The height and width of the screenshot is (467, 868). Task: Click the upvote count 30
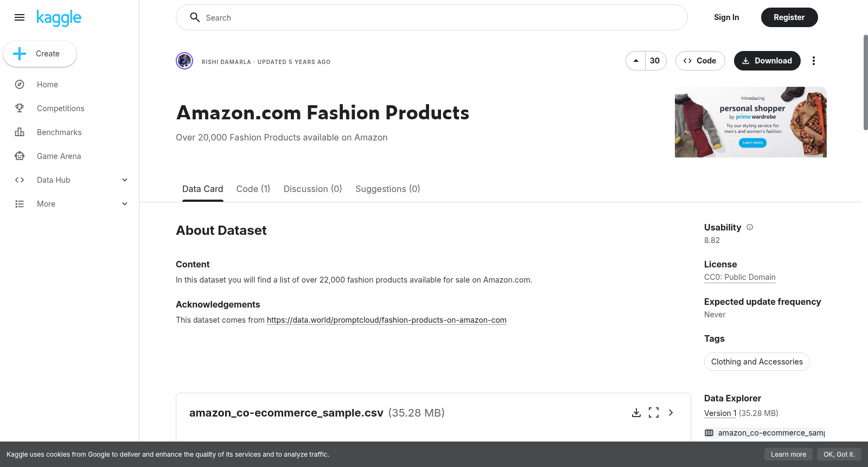tap(655, 61)
